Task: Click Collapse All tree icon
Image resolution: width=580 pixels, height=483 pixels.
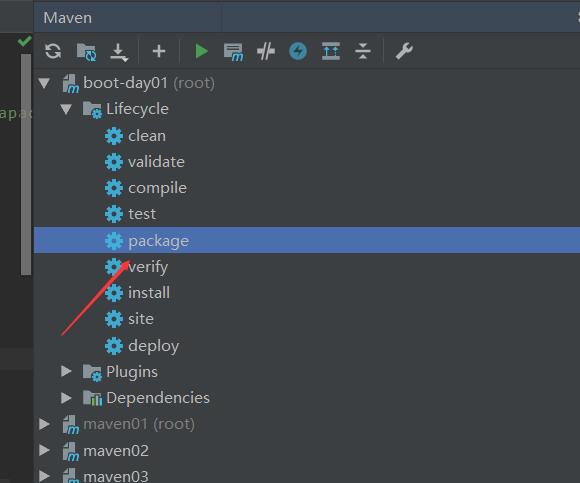Action: click(x=363, y=51)
